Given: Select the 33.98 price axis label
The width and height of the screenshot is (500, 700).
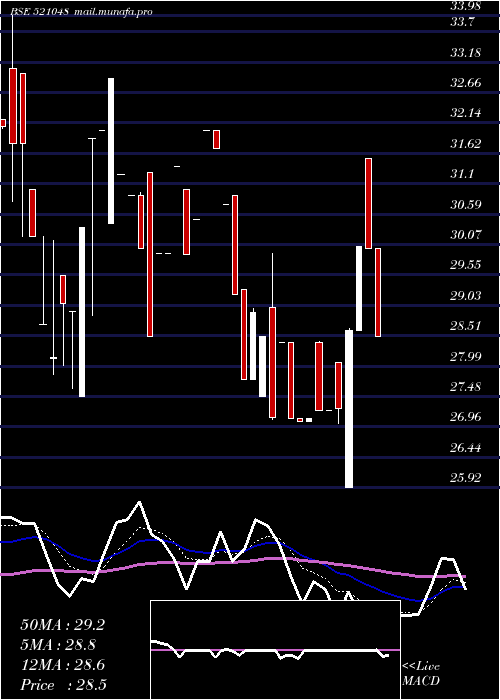Looking at the screenshot, I should [466, 6].
